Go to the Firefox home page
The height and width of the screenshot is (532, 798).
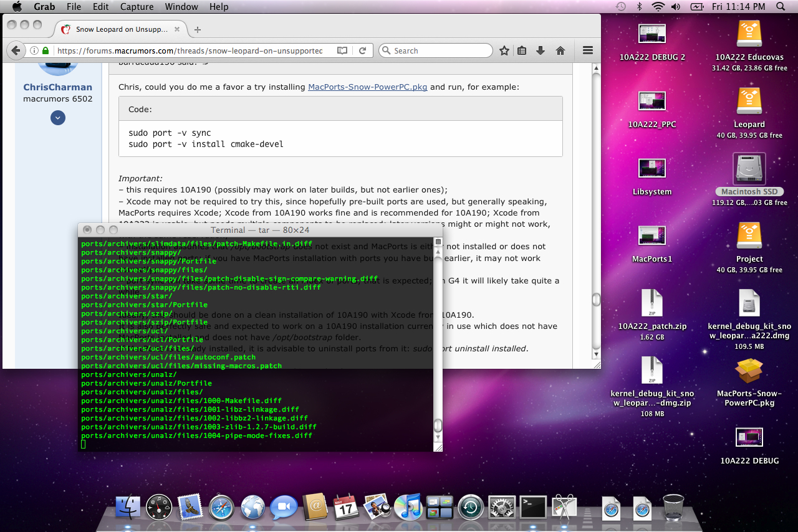pyautogui.click(x=560, y=50)
